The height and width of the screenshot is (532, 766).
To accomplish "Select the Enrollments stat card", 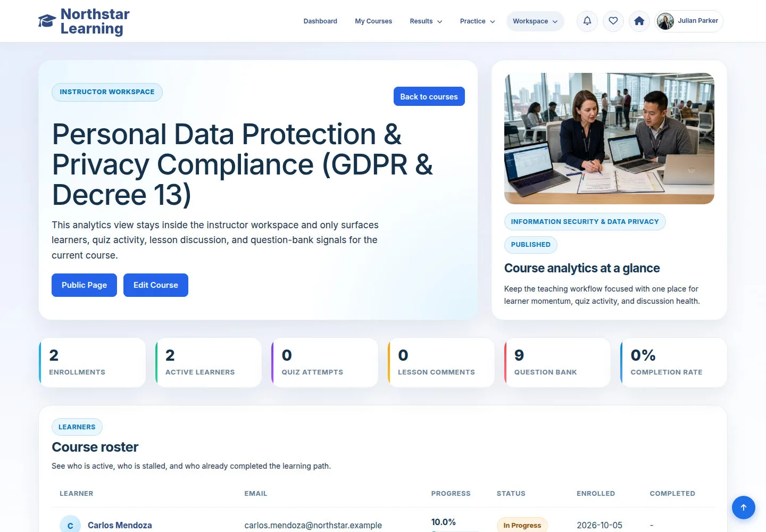I will pos(92,362).
